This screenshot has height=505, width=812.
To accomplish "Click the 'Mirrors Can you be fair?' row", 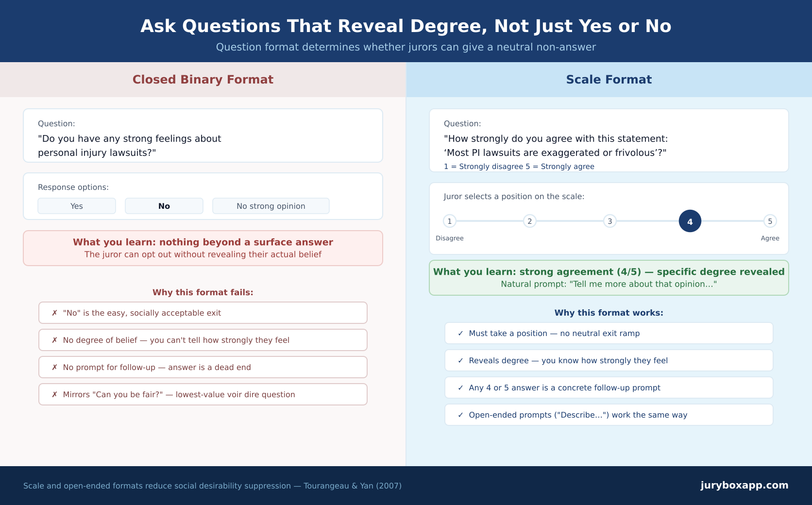I will click(203, 394).
